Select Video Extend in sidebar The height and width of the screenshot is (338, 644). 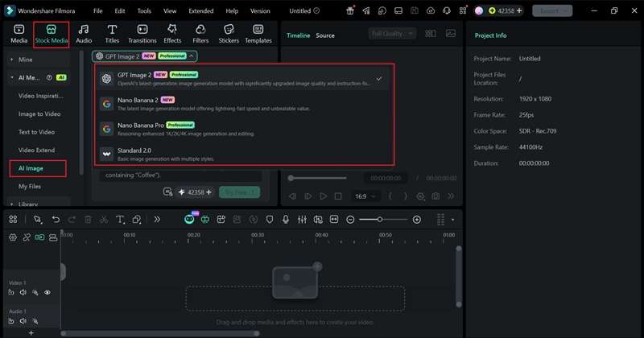coord(36,150)
